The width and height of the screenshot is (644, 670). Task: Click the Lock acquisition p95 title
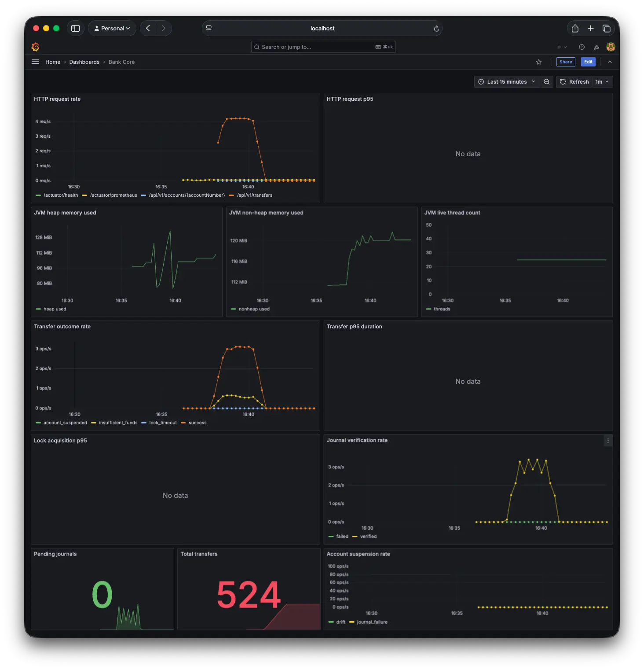[x=60, y=441]
